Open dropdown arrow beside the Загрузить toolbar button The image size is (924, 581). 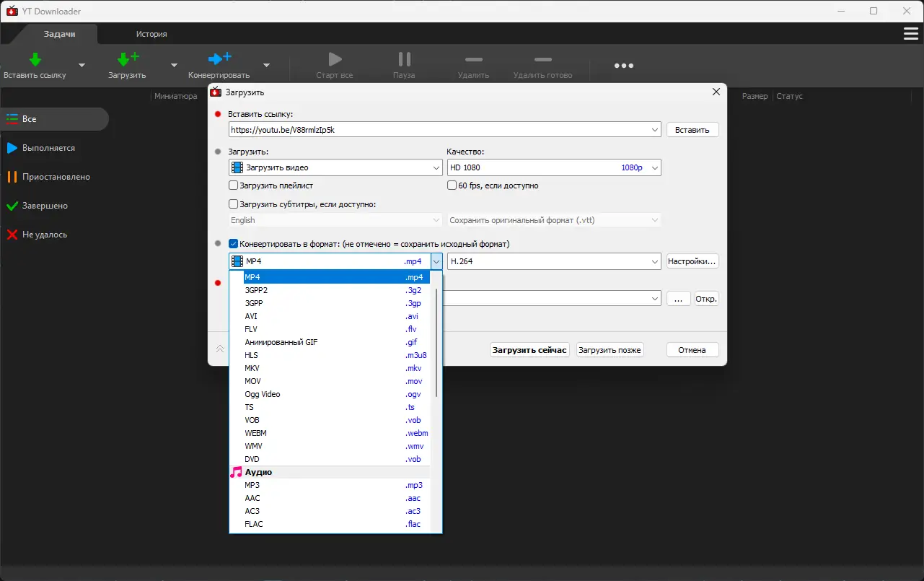[x=174, y=65]
